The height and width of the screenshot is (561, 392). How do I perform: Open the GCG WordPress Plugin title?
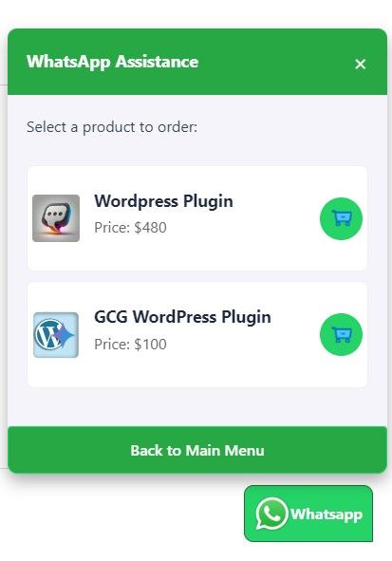182,317
